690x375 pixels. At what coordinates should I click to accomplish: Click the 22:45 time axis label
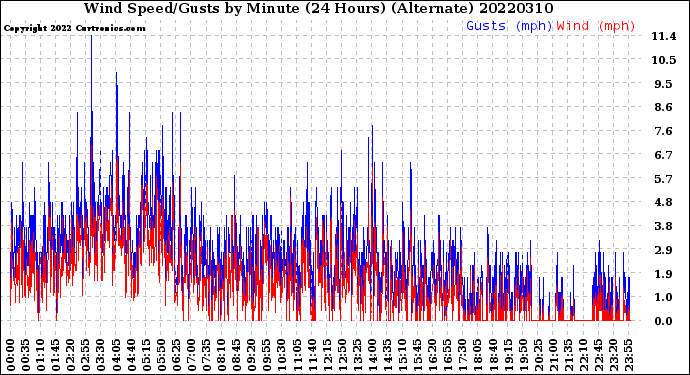pyautogui.click(x=598, y=355)
